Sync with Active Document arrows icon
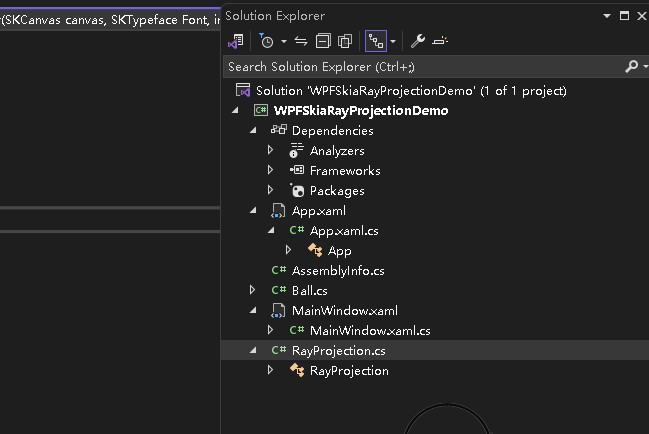Viewport: 649px width, 434px height. (301, 41)
